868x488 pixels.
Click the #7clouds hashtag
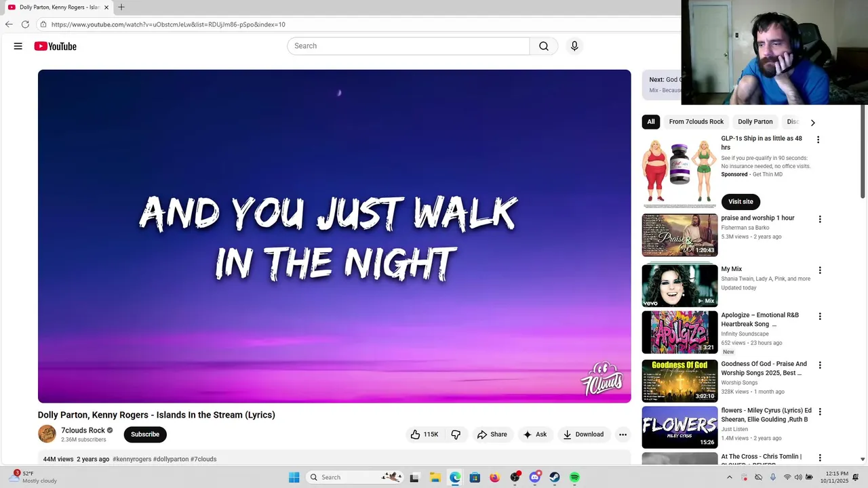(x=203, y=459)
